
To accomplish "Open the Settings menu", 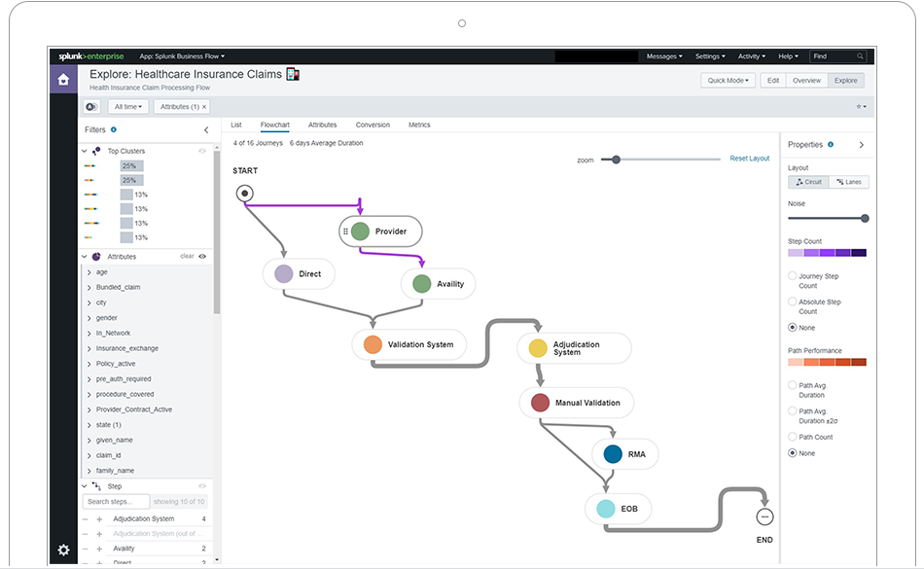I will tap(710, 56).
